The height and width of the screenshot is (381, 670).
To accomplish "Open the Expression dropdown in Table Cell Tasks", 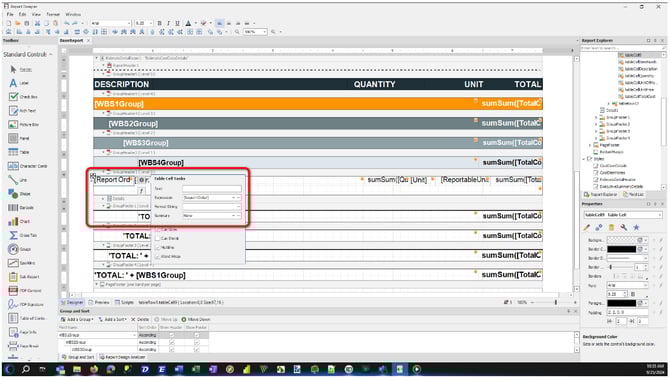I will click(x=212, y=198).
